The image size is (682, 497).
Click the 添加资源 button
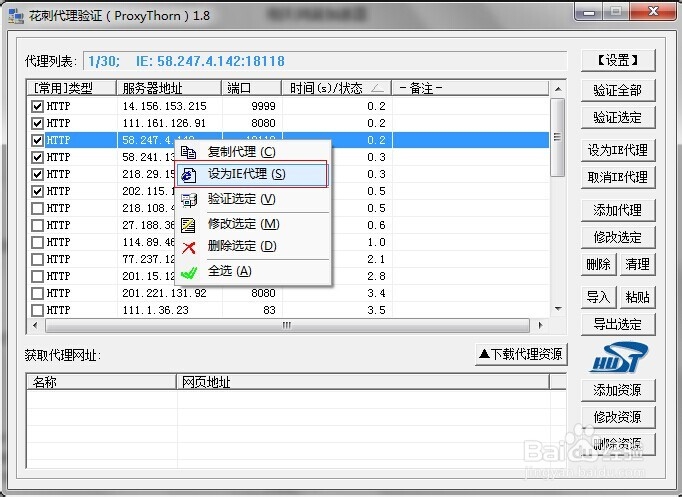pyautogui.click(x=618, y=390)
